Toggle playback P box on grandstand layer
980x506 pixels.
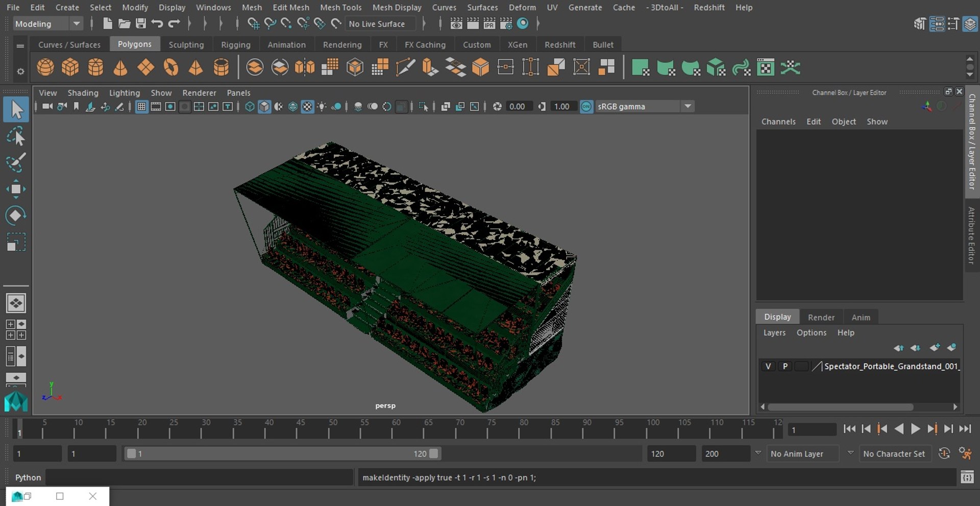(x=785, y=367)
